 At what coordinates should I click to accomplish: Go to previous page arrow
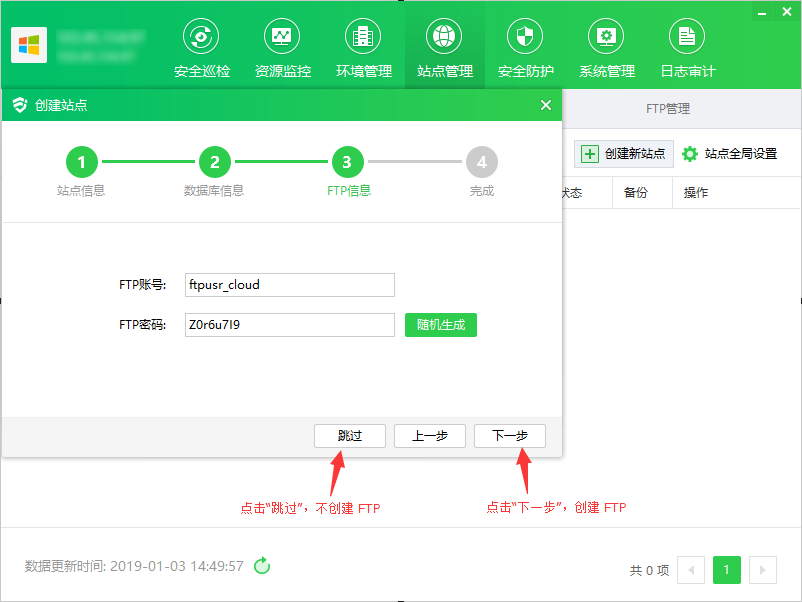point(691,570)
